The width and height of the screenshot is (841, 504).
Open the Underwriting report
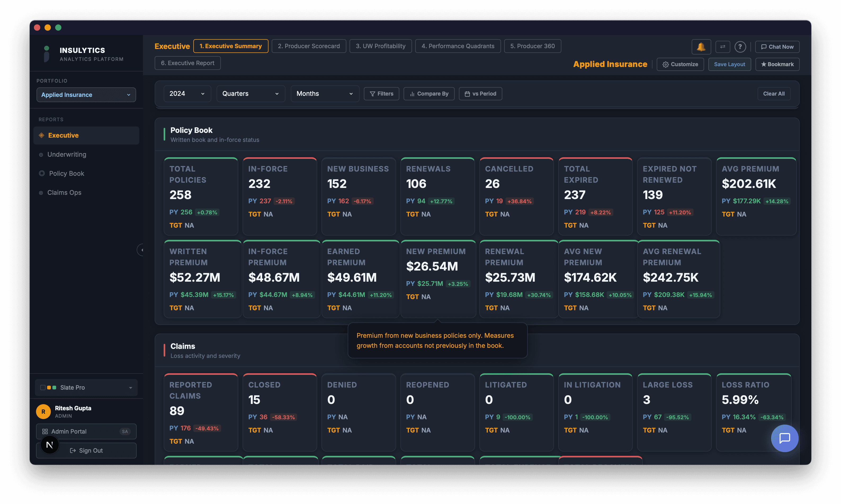point(86,155)
